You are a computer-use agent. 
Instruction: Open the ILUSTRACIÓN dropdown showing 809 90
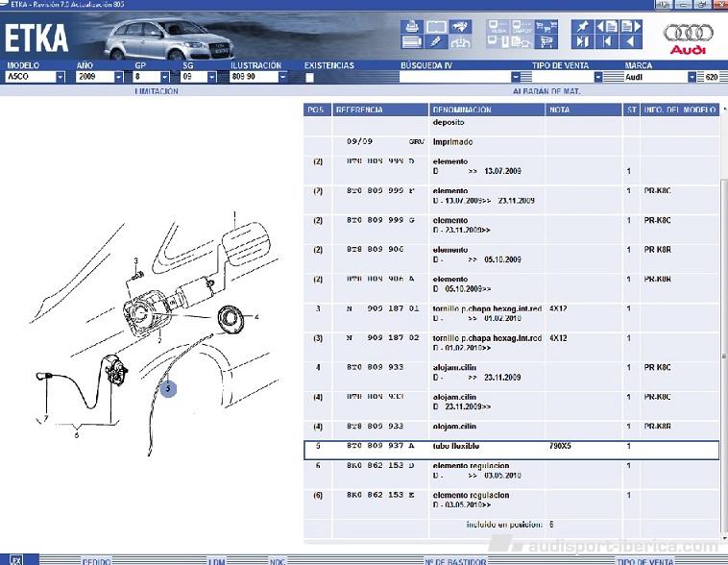tap(282, 77)
